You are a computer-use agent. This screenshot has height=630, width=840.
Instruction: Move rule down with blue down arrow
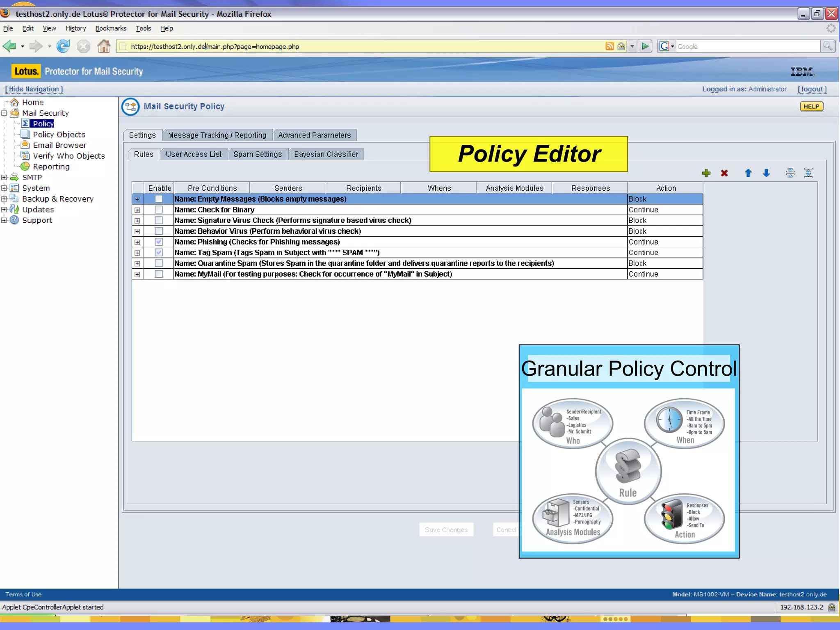[x=766, y=173]
